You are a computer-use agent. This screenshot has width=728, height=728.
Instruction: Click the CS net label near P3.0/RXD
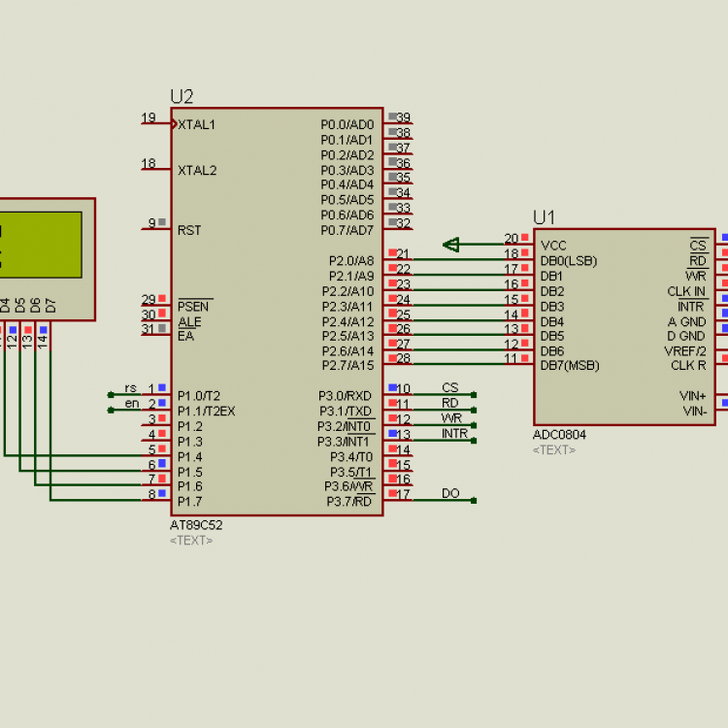[449, 388]
